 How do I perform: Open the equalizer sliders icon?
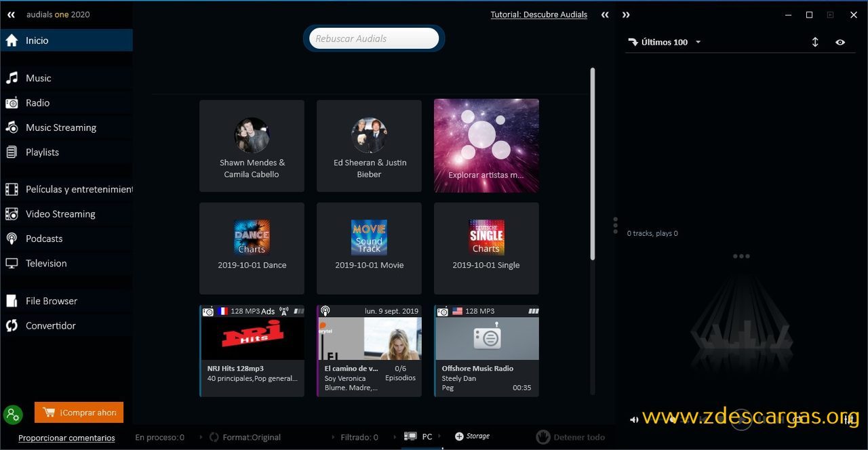point(849,420)
